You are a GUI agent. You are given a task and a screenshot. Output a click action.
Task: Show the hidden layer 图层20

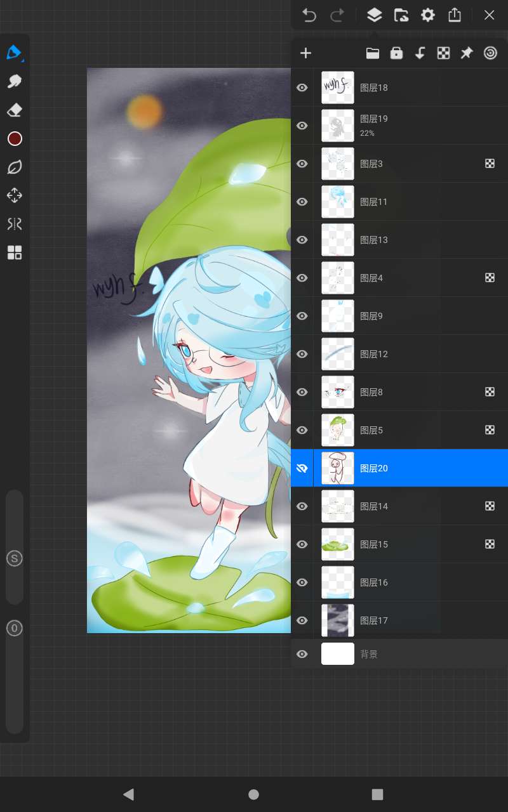(x=302, y=468)
